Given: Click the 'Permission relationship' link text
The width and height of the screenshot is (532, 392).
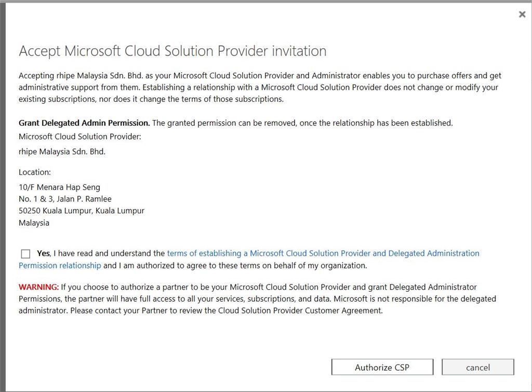Looking at the screenshot, I should [60, 265].
